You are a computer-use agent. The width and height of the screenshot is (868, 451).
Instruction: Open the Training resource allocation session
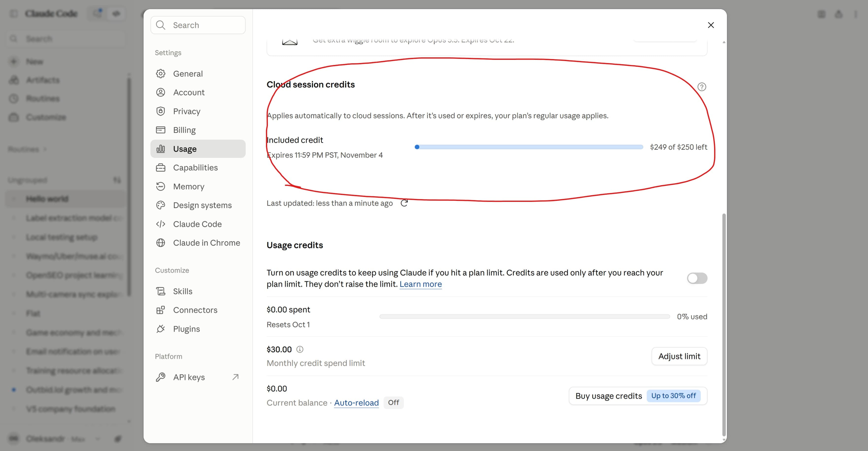(x=66, y=370)
